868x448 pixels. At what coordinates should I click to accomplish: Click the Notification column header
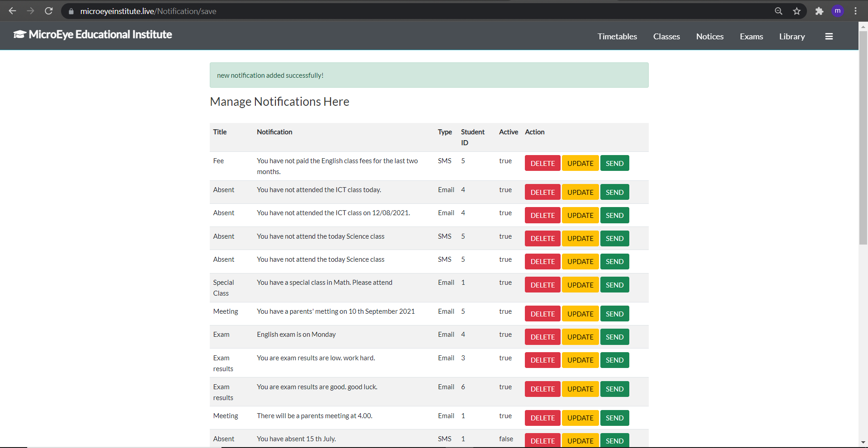point(274,132)
